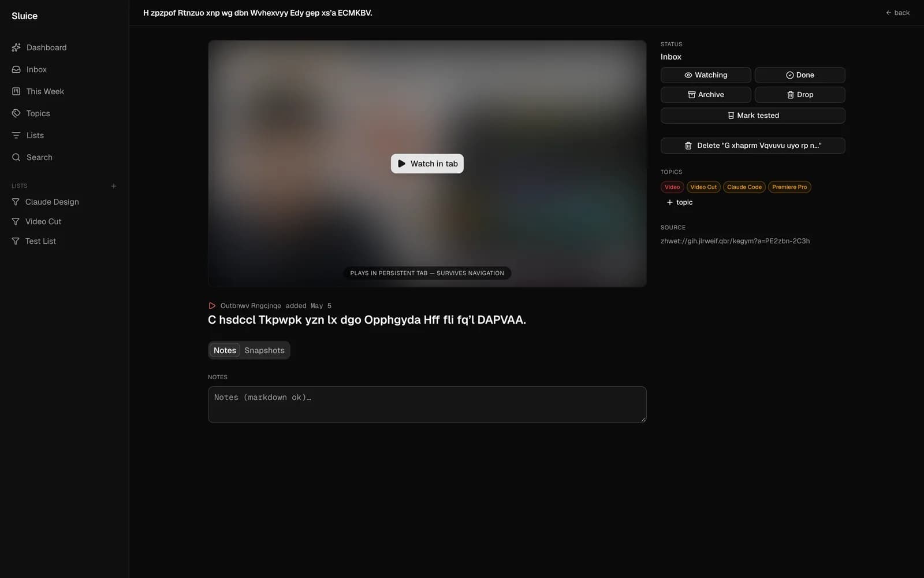The height and width of the screenshot is (578, 924).
Task: Open Lists in the sidebar
Action: click(x=28, y=135)
